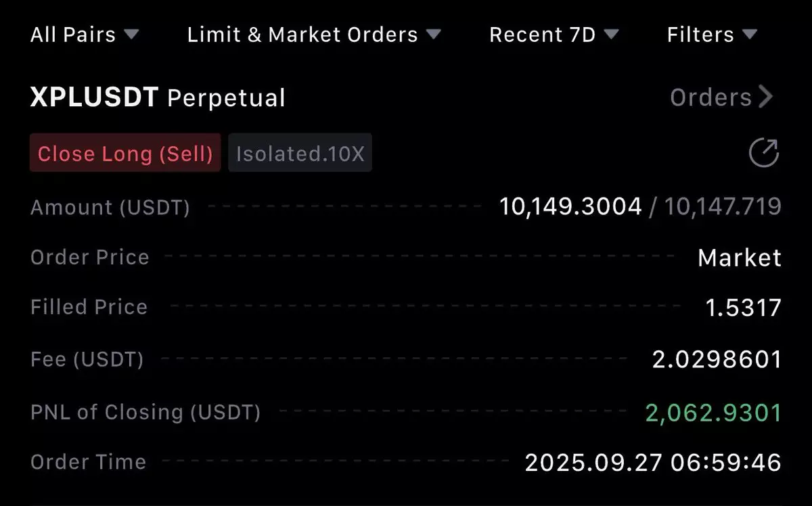Click the Filled Price label
Image resolution: width=812 pixels, height=506 pixels.
pyautogui.click(x=89, y=308)
